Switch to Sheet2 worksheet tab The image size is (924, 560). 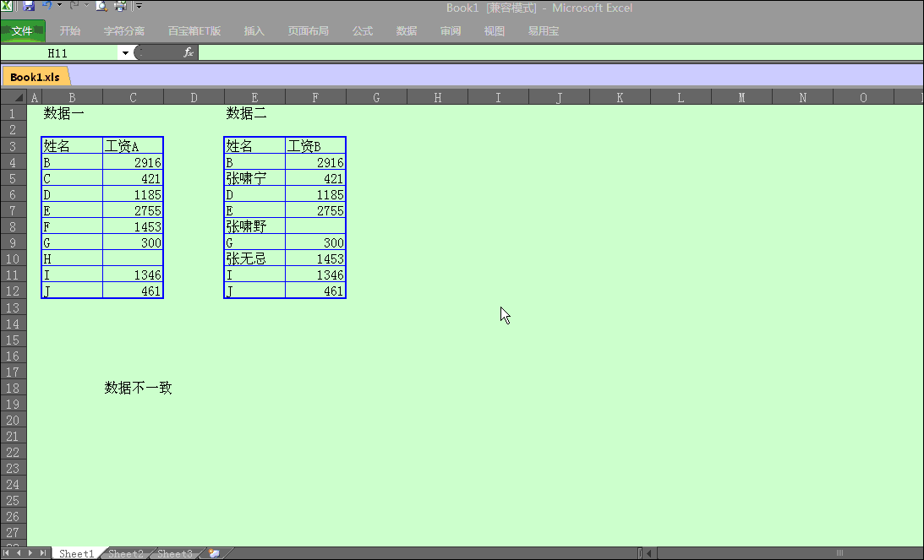126,554
